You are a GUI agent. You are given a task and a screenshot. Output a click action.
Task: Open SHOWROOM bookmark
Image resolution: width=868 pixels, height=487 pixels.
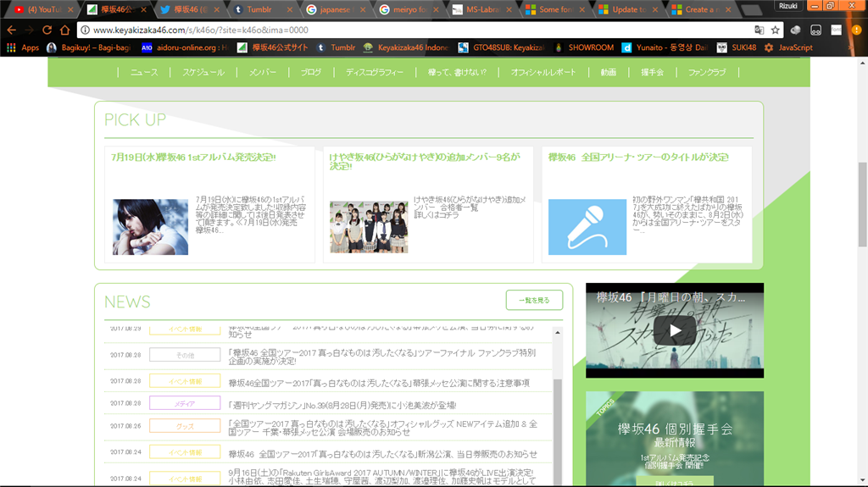coord(583,47)
